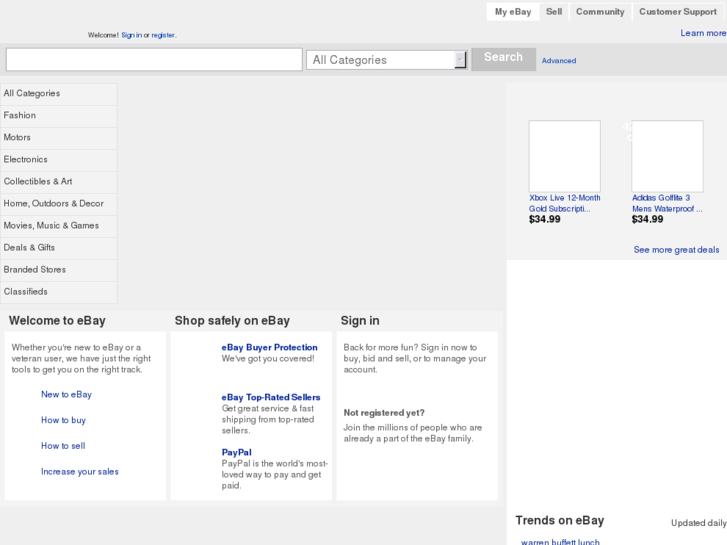The width and height of the screenshot is (727, 545).
Task: Open the eBay Top-Rated Sellers link
Action: (271, 398)
